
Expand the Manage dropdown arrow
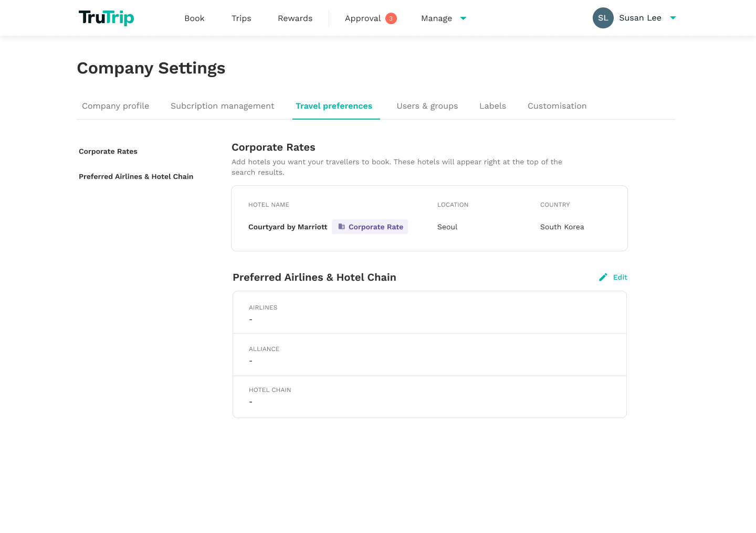pyautogui.click(x=463, y=18)
